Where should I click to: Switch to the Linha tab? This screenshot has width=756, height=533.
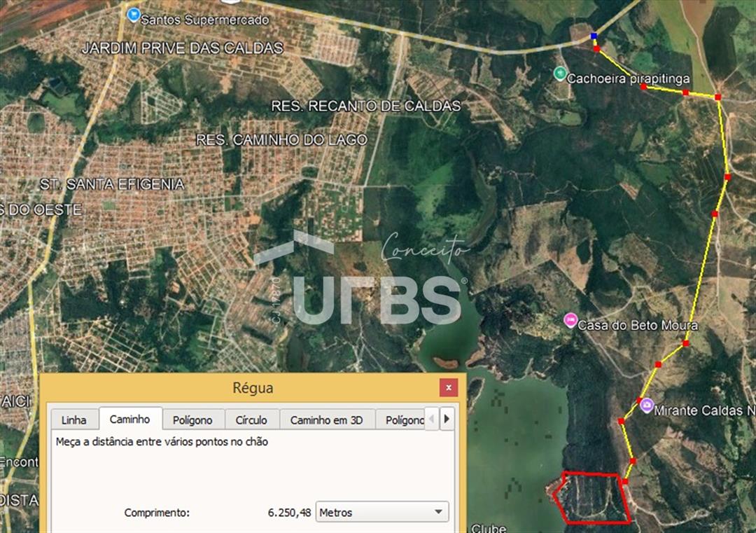coord(73,420)
